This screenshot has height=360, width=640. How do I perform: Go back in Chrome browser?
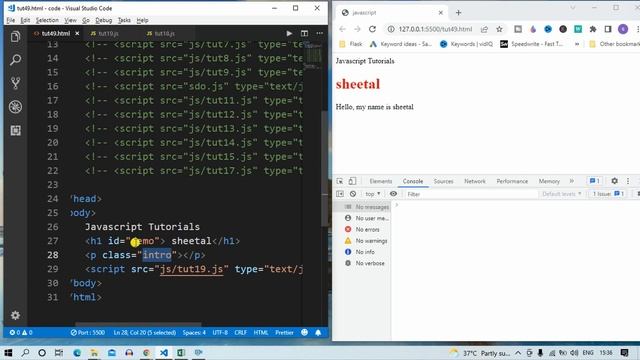pyautogui.click(x=342, y=29)
